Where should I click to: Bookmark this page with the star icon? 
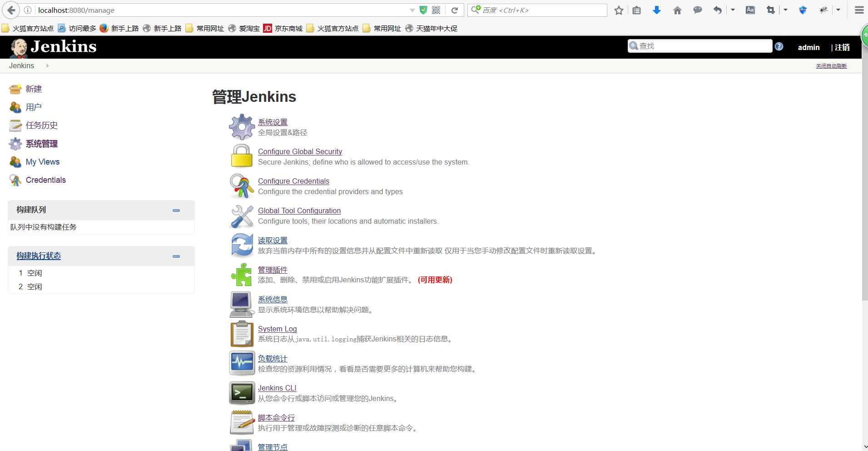pos(618,10)
